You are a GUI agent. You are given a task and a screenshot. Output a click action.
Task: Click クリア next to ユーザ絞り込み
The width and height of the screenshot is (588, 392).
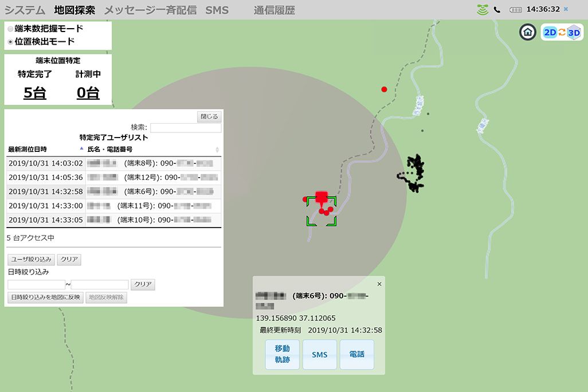point(69,259)
